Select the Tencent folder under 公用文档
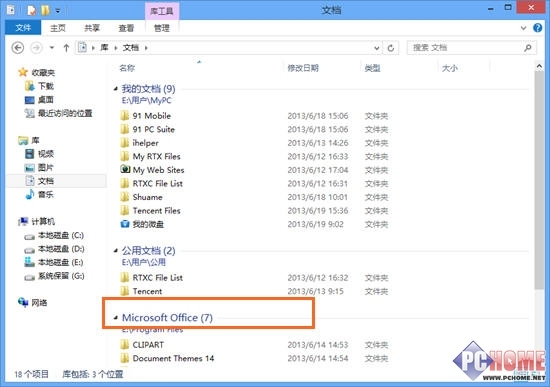This screenshot has height=387, width=550. pyautogui.click(x=147, y=291)
